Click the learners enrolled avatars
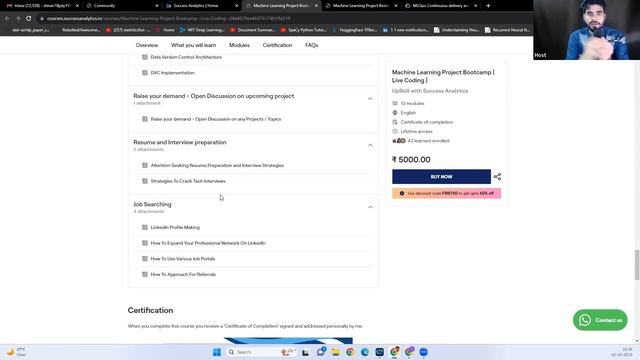Viewport: 640px width, 360px height. 399,141
